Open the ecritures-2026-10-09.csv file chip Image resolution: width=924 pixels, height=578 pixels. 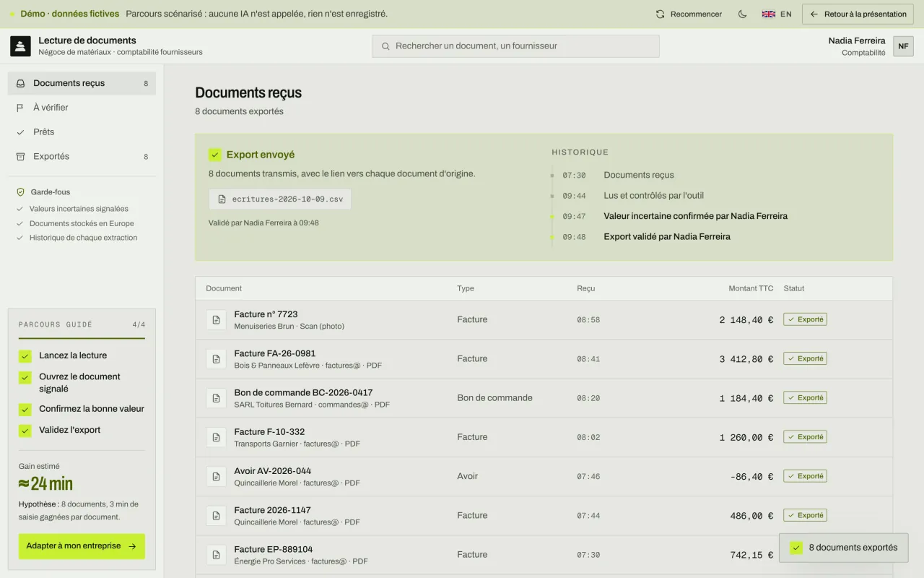[x=280, y=199]
